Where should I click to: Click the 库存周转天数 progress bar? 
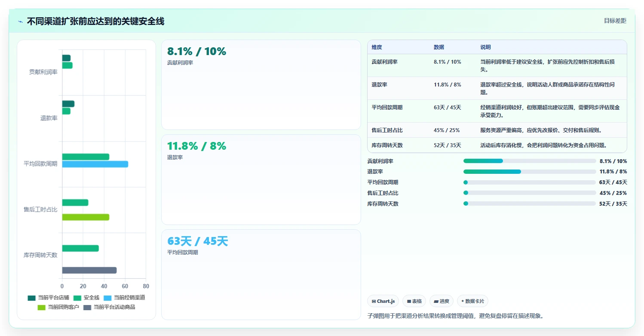[x=530, y=203]
